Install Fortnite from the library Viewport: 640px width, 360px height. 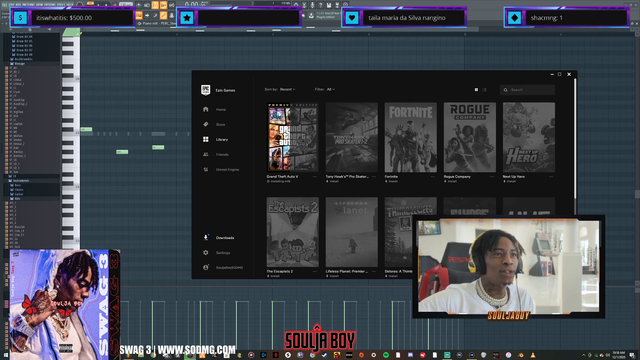(x=391, y=181)
